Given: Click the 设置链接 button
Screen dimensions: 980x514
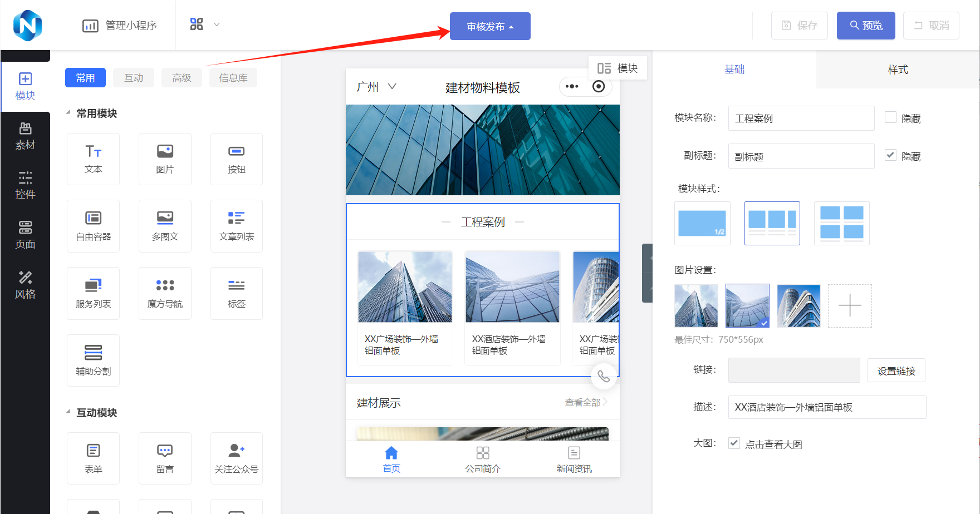Looking at the screenshot, I should coord(896,370).
